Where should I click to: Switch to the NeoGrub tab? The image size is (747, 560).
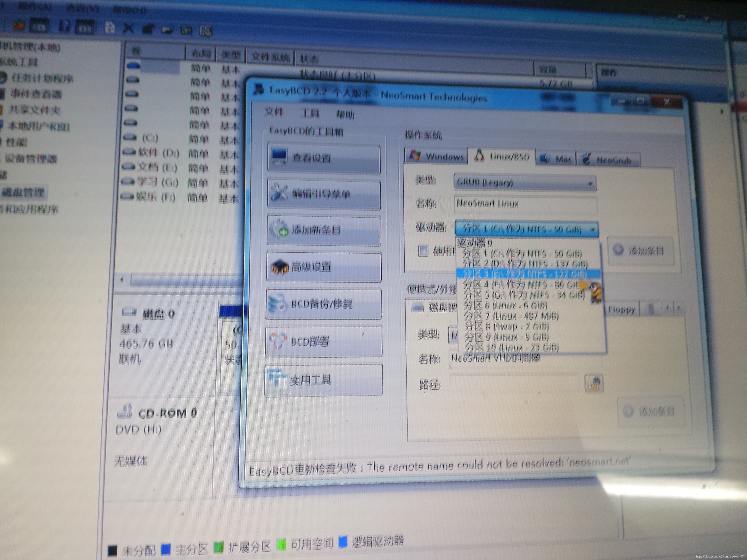(x=608, y=160)
